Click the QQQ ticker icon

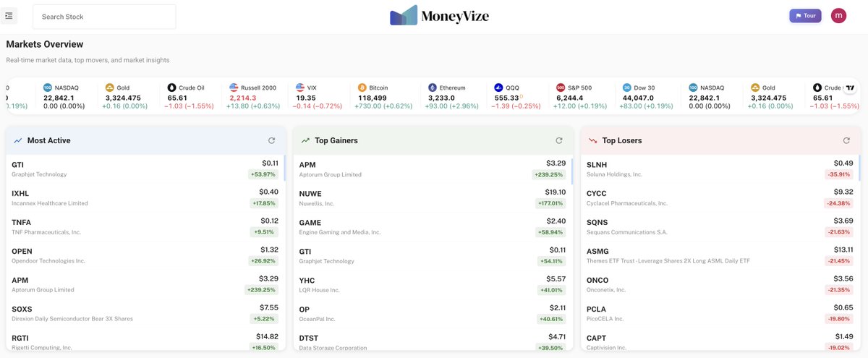(498, 88)
